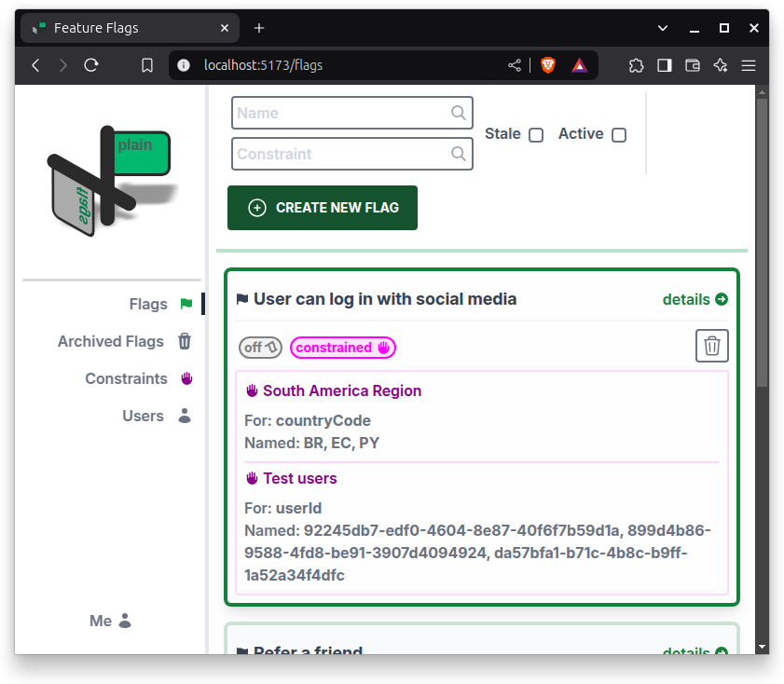This screenshot has width=784, height=684.
Task: Click the Brave Rewards triangle icon
Action: 579,65
